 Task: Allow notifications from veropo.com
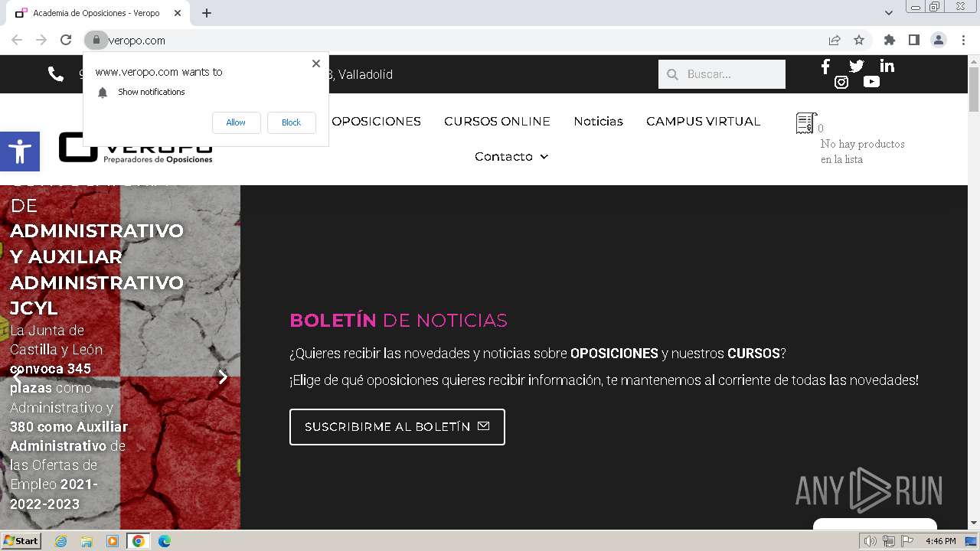[x=236, y=122]
